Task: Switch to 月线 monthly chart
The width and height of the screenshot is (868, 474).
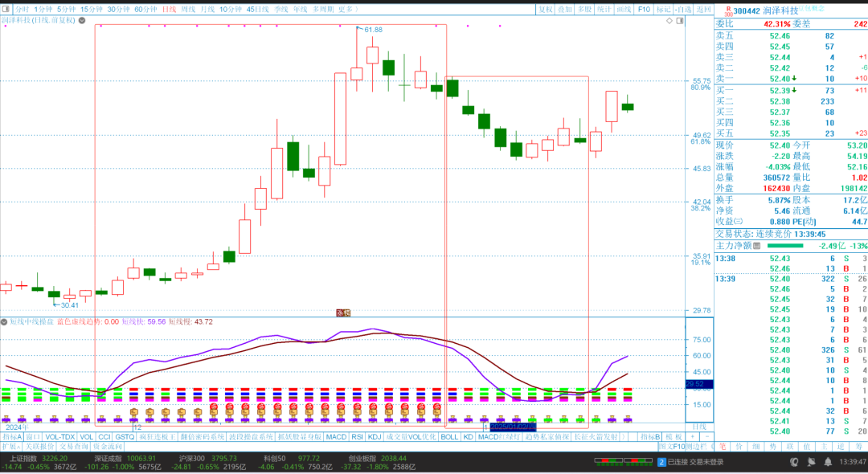Action: [x=207, y=10]
